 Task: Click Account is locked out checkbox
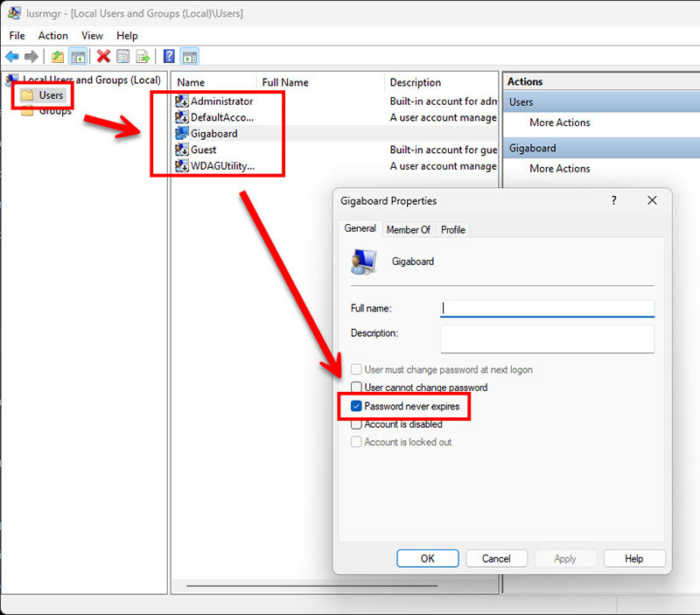(x=356, y=442)
